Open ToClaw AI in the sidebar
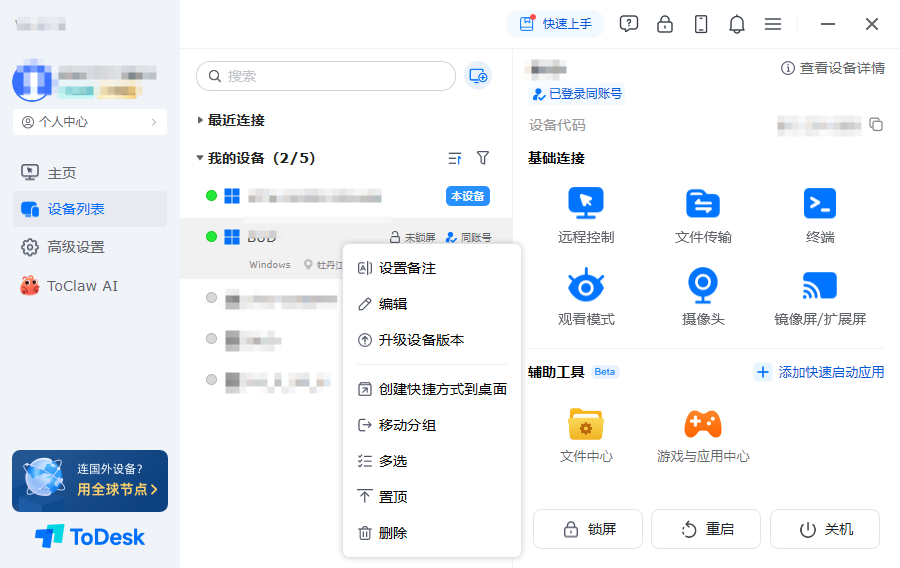The height and width of the screenshot is (568, 900). point(90,286)
